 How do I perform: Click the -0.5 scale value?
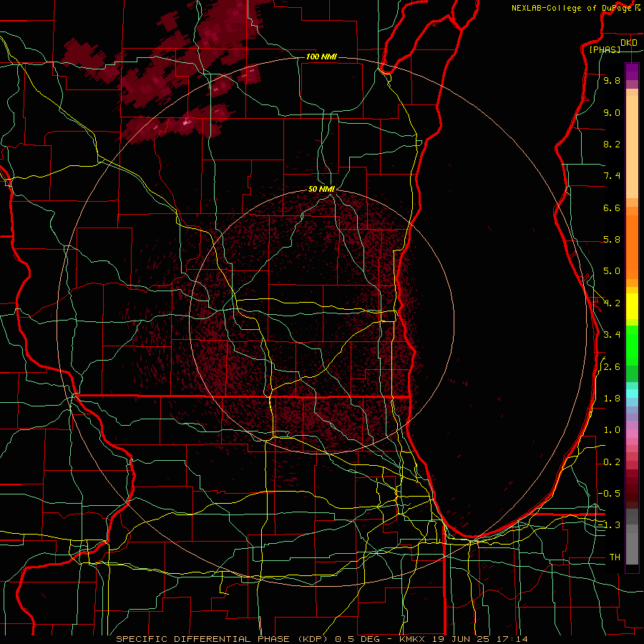pyautogui.click(x=609, y=493)
